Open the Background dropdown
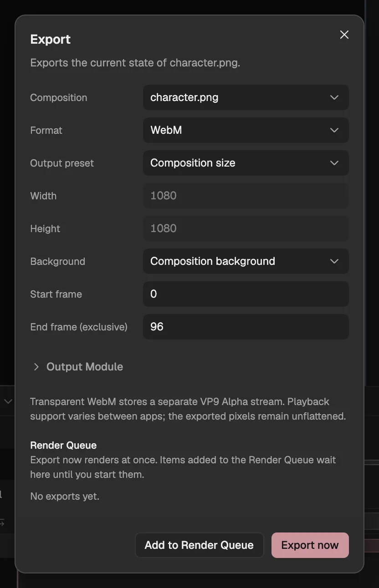This screenshot has height=588, width=379. [246, 261]
